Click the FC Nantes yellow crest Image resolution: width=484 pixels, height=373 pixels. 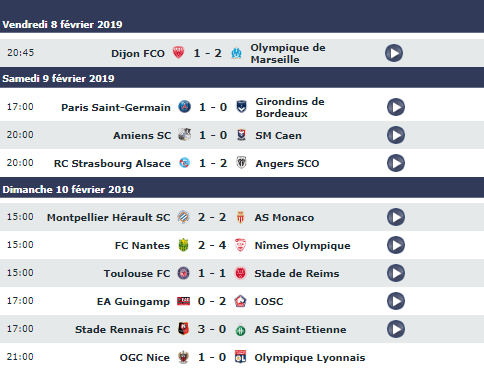point(183,245)
